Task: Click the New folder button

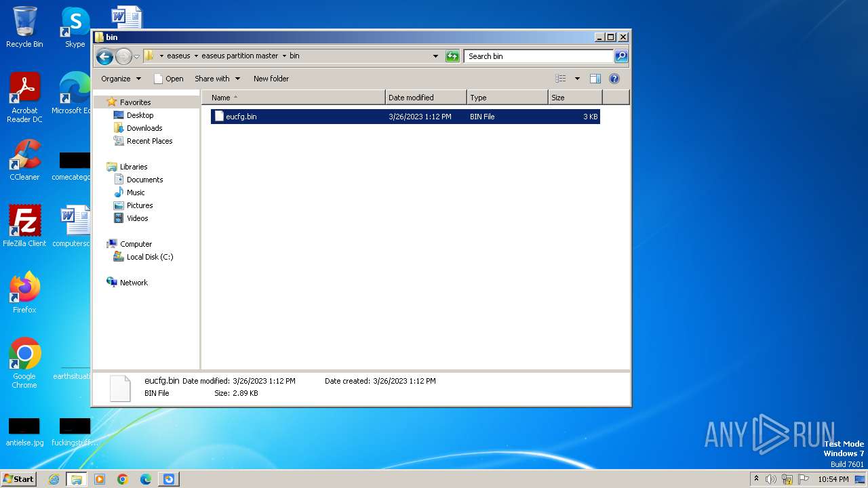Action: [x=271, y=79]
